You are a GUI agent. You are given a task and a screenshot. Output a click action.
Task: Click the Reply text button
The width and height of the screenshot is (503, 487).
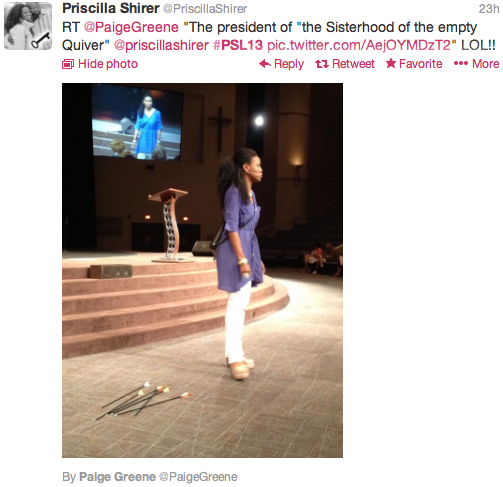289,64
